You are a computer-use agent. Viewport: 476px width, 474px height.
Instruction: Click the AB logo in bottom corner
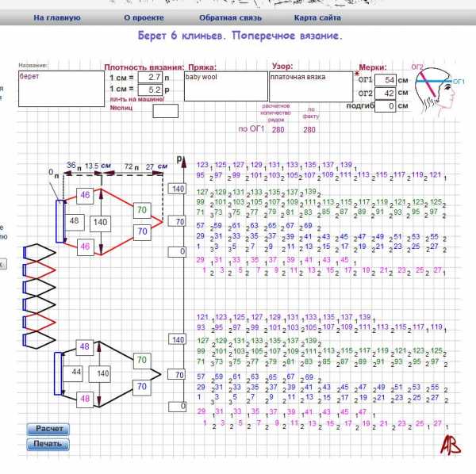pos(451,446)
